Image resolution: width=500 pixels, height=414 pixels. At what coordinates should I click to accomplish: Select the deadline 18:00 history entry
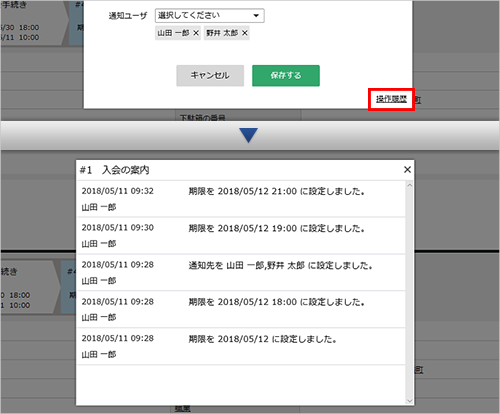[241, 310]
